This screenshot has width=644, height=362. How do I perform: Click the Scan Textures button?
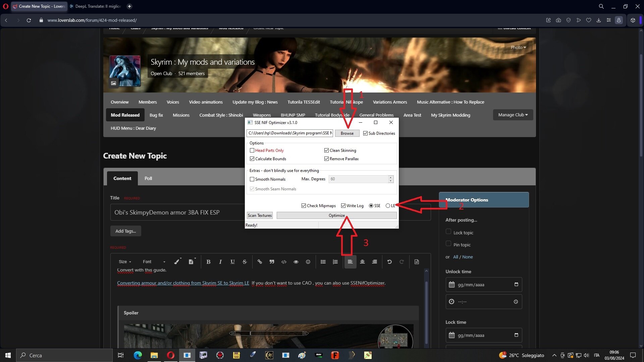[x=260, y=216]
